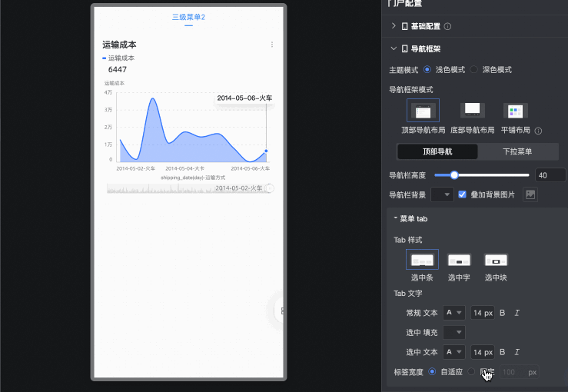Click the 运输成本 chart title
Viewport: 568px width, 392px height.
point(119,45)
